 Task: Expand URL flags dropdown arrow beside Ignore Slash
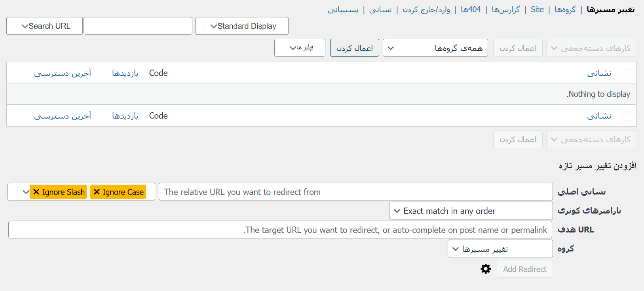(26, 192)
